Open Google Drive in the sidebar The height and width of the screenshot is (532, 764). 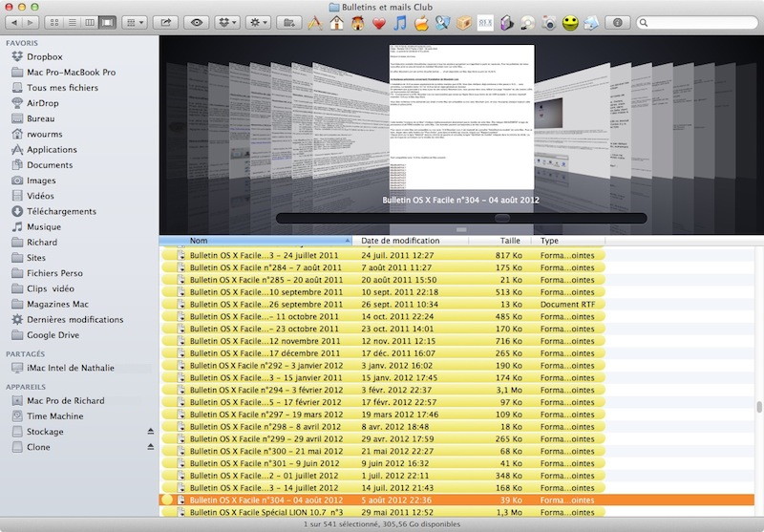(x=53, y=334)
